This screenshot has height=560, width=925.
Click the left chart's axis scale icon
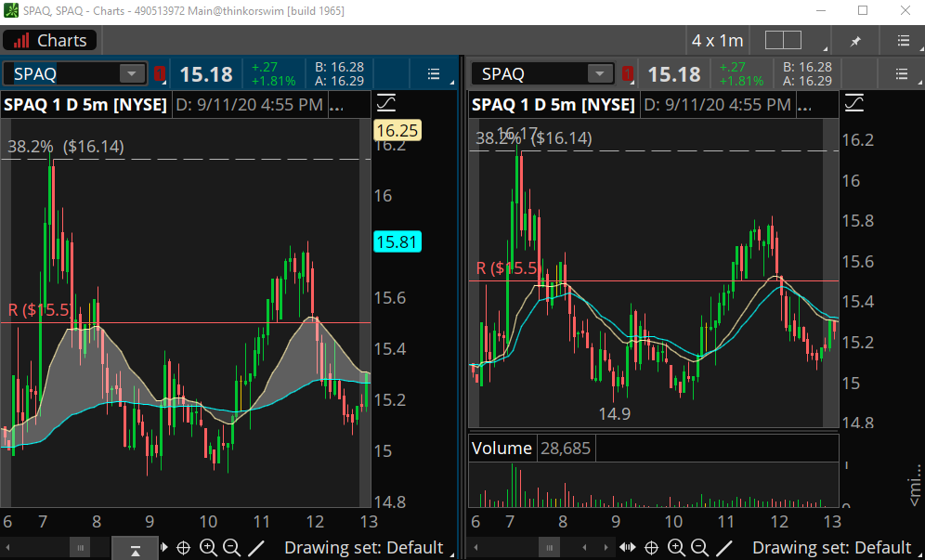385,103
